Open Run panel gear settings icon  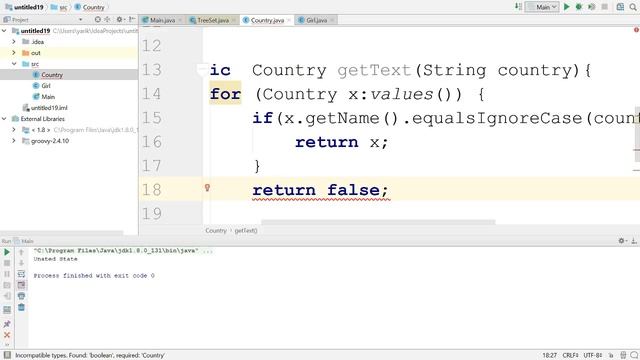(622, 241)
